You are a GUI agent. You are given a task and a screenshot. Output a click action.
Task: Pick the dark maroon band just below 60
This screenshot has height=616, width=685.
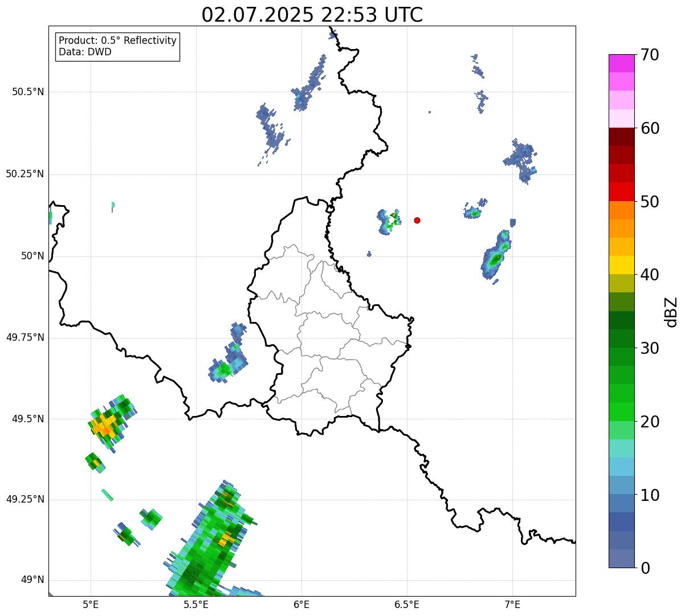[622, 137]
